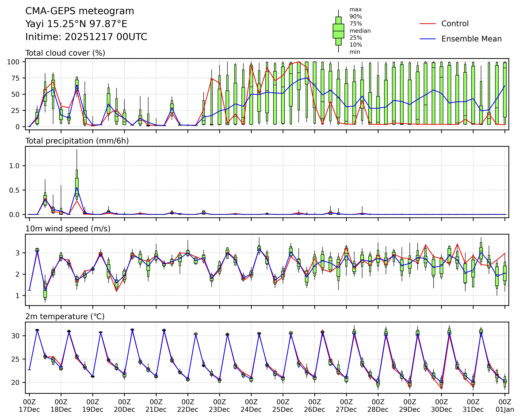
Task: Click the red Control legend line
Action: (x=428, y=24)
